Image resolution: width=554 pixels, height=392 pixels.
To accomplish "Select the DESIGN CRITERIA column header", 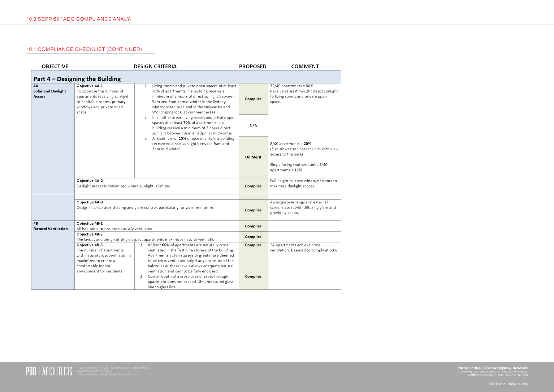I will [x=155, y=66].
